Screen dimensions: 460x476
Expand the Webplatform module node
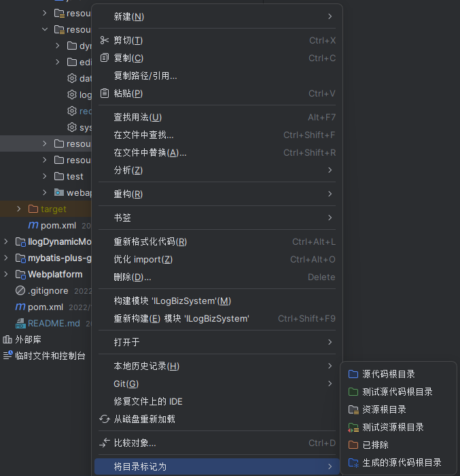[6, 275]
